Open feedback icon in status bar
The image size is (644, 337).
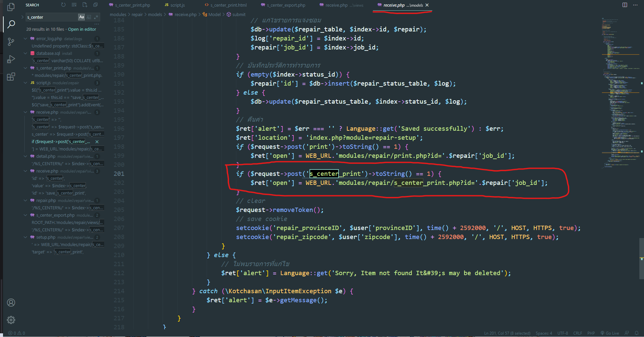tap(627, 333)
